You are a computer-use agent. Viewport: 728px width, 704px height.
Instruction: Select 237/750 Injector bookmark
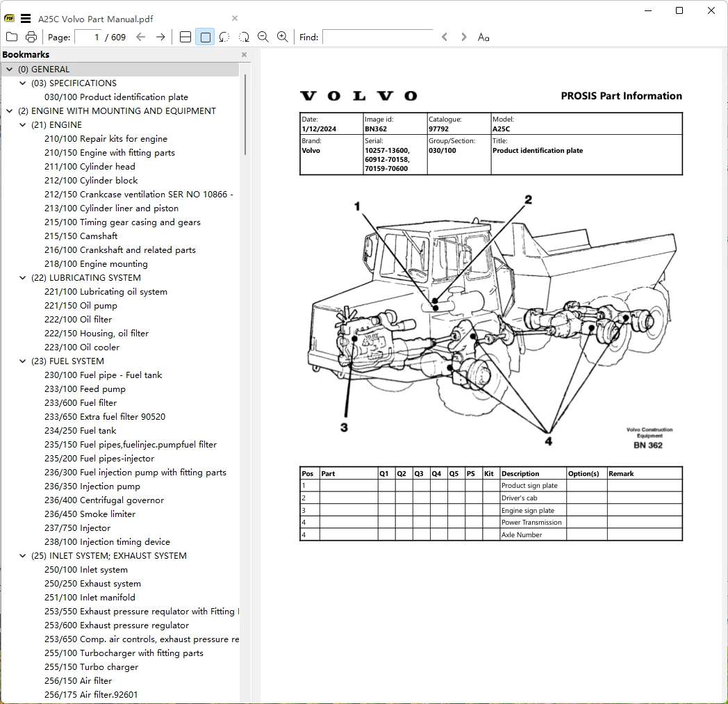coord(78,528)
